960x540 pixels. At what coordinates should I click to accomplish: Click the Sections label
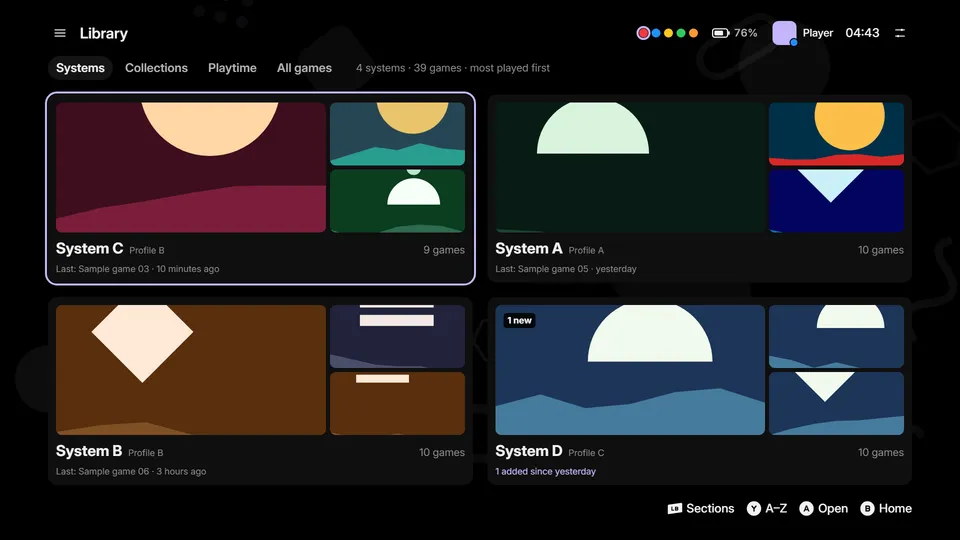click(x=710, y=509)
